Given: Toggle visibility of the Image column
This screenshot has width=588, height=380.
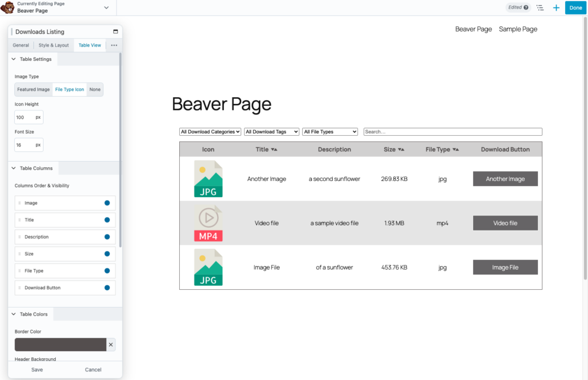Looking at the screenshot, I should [x=107, y=203].
